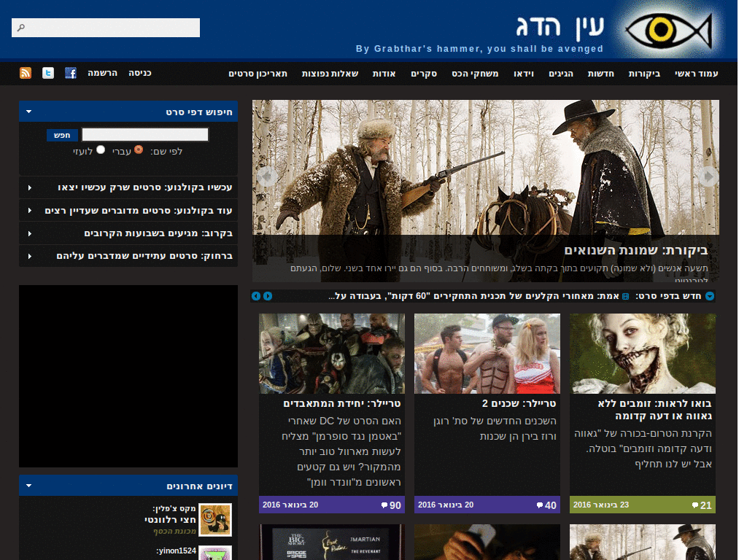
Task: Expand ברחוק section
Action: click(x=29, y=256)
